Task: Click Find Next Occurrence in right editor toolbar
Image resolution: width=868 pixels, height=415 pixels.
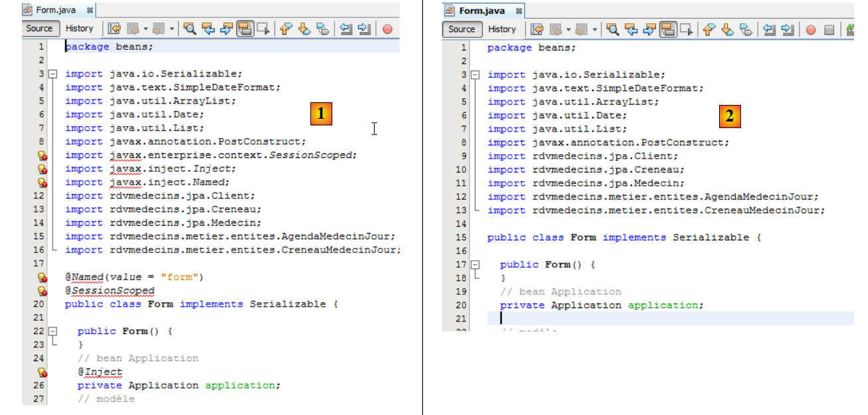Action: (649, 29)
